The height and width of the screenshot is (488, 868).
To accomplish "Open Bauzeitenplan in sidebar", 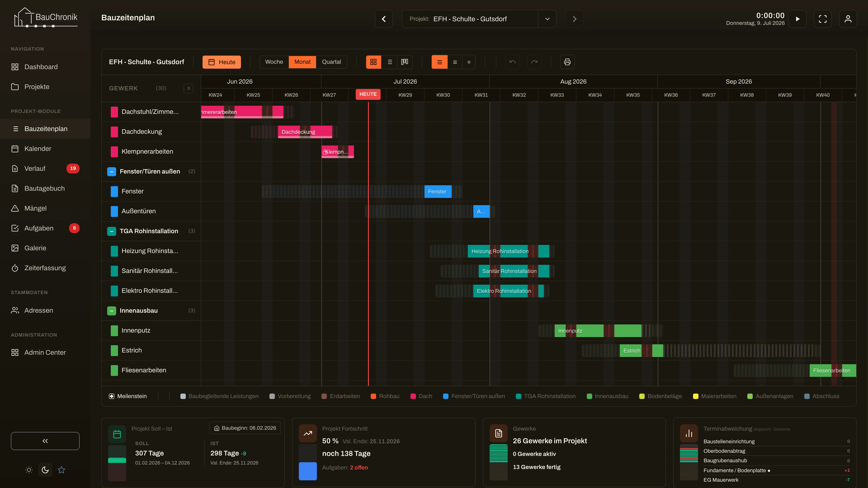I will [x=45, y=129].
